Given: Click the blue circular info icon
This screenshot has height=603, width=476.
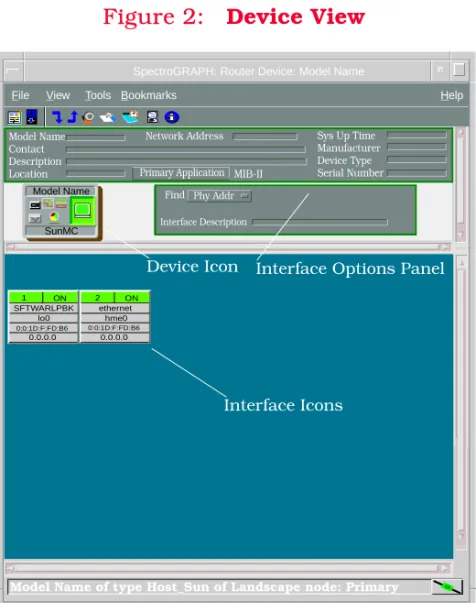Looking at the screenshot, I should [x=171, y=117].
